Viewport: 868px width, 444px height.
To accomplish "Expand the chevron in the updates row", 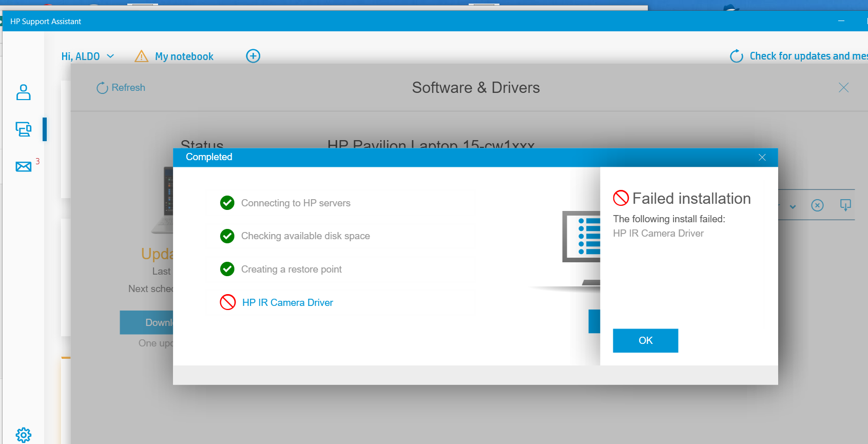I will tap(793, 207).
